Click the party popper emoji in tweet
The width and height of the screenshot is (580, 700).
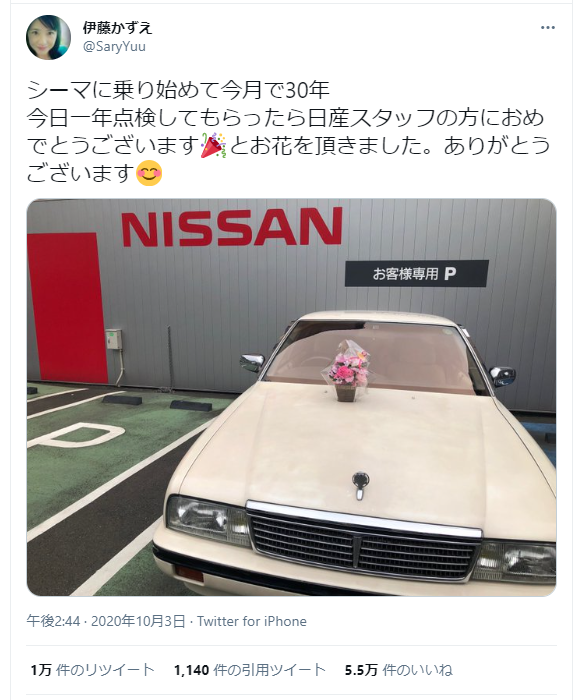213,146
